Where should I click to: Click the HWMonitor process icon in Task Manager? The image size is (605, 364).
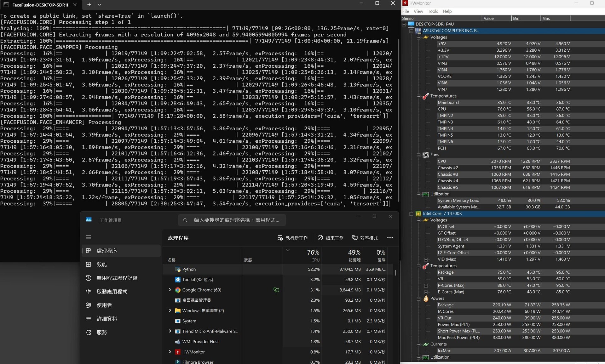tap(178, 352)
